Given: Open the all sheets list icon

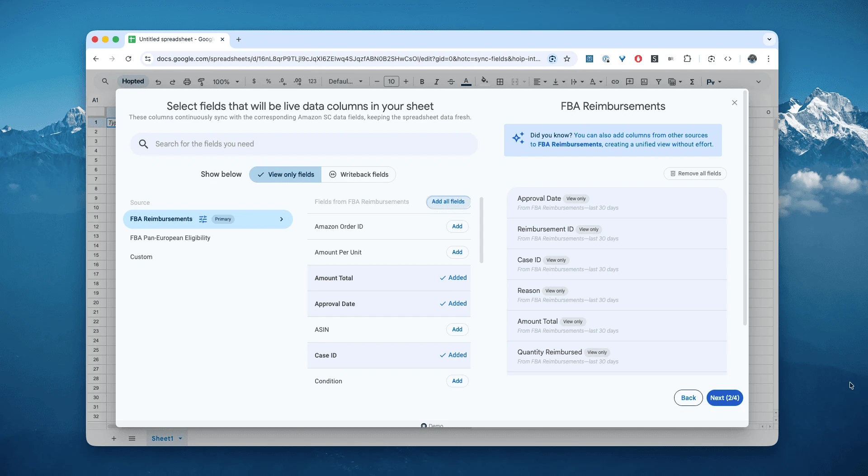Looking at the screenshot, I should coord(132,438).
